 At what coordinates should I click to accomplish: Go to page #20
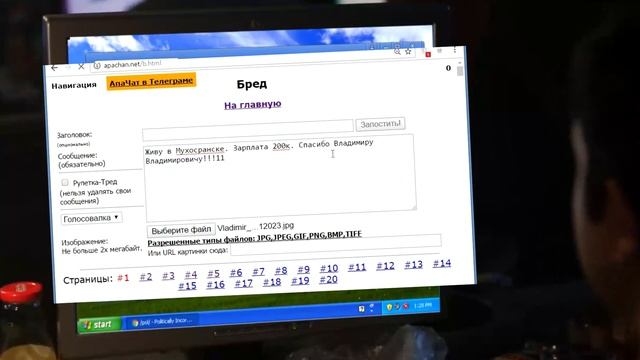[329, 279]
